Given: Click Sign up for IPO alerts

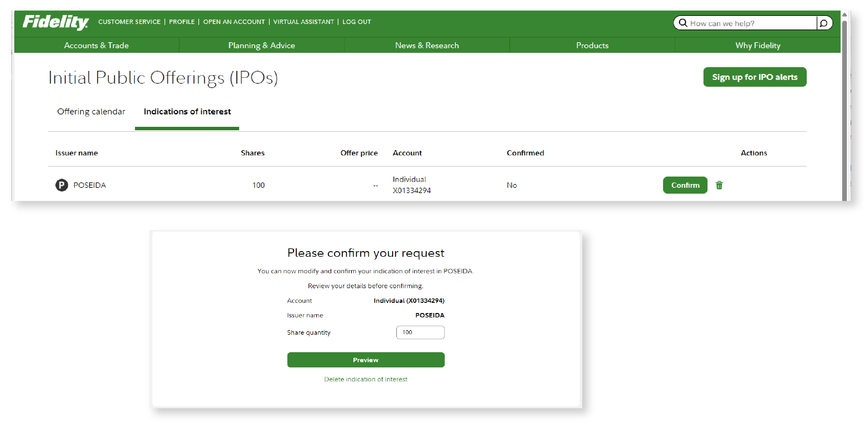Looking at the screenshot, I should (754, 77).
